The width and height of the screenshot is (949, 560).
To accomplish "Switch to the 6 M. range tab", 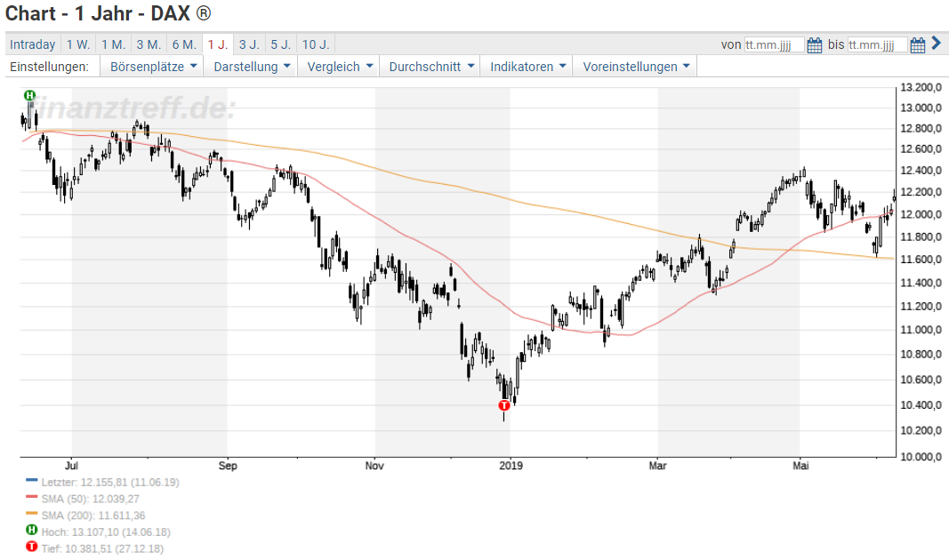I will pyautogui.click(x=184, y=44).
